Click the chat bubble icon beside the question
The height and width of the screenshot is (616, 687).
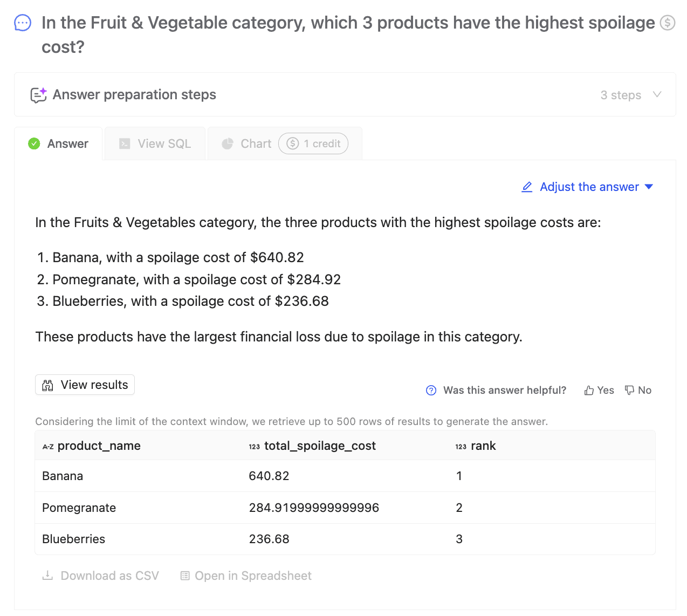[23, 23]
